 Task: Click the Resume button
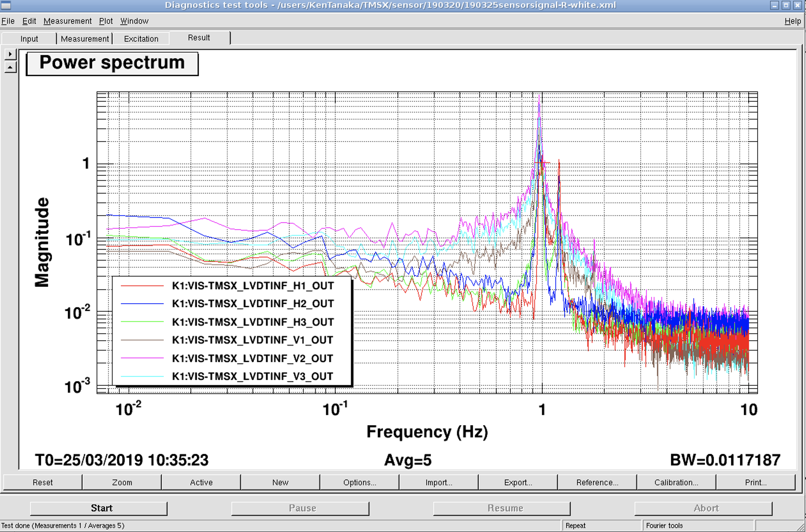click(502, 508)
